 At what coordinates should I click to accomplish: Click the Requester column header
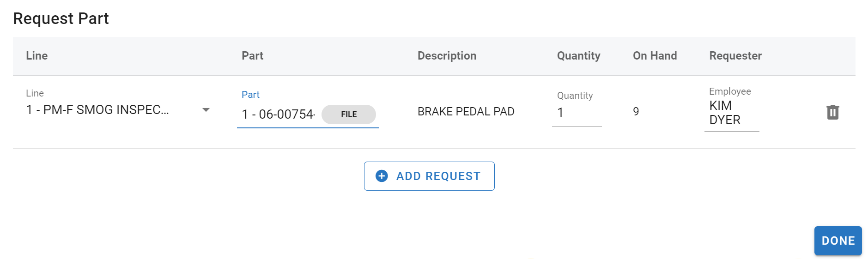pyautogui.click(x=735, y=56)
